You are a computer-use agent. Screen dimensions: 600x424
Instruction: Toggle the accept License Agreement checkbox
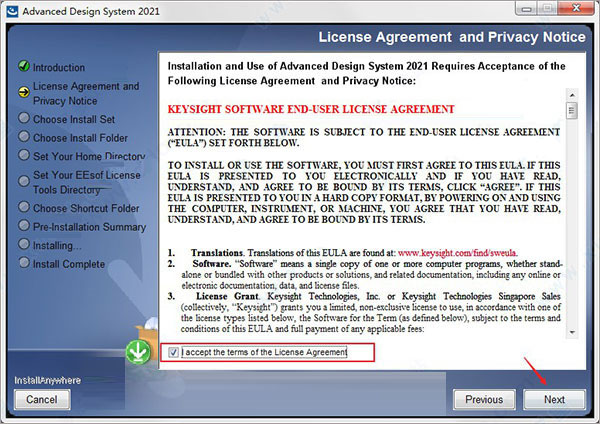(173, 352)
